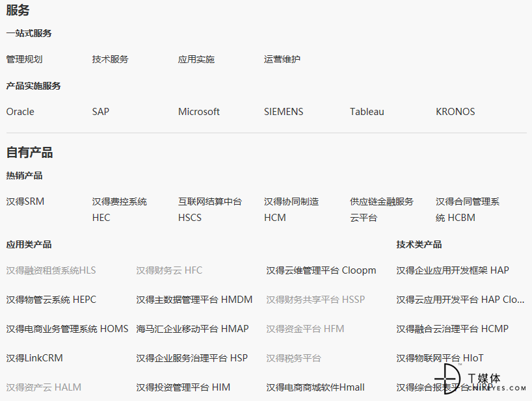Open the 汉得LinkCRM product link
532x401 pixels.
34,358
